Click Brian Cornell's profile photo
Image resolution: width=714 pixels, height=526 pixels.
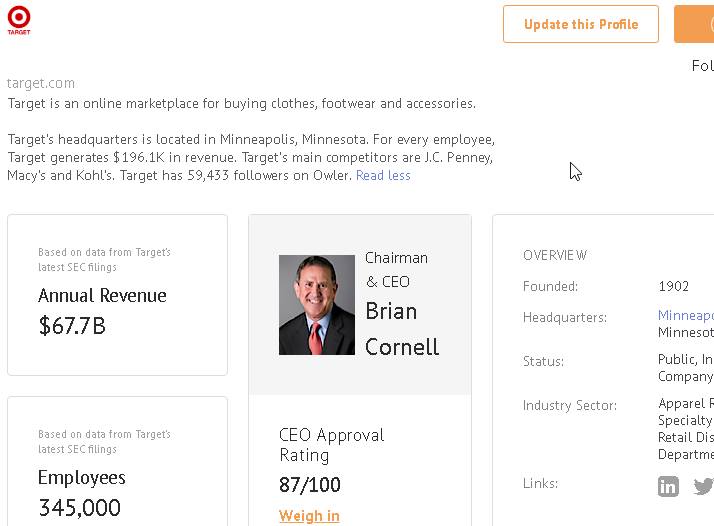pos(316,305)
